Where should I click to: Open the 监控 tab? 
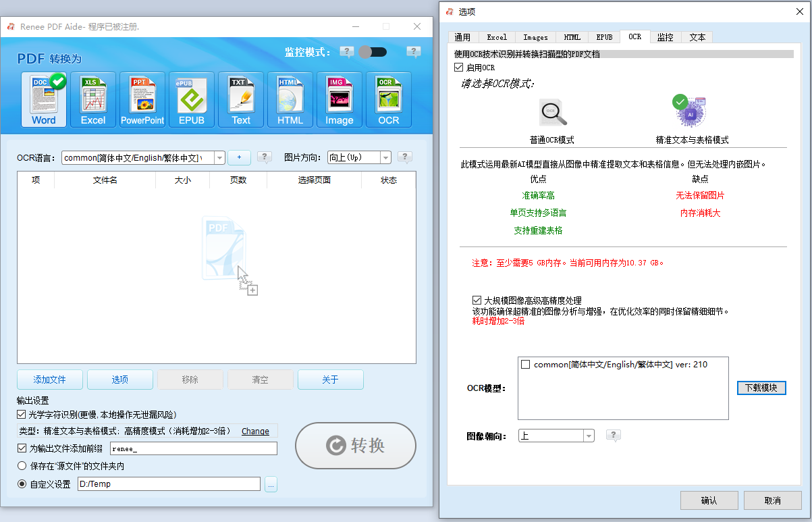[666, 37]
